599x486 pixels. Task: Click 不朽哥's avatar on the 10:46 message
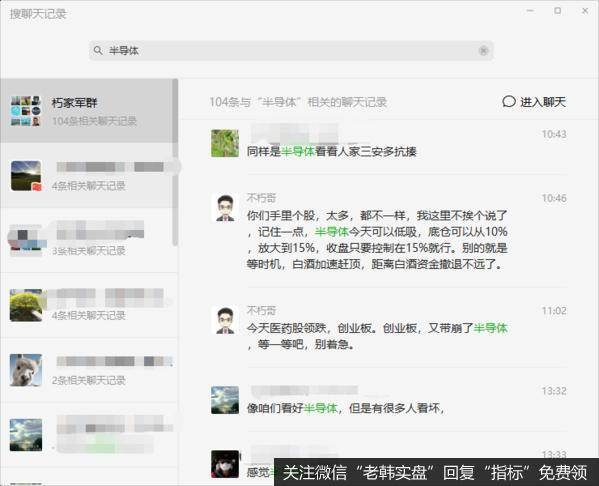[x=225, y=207]
